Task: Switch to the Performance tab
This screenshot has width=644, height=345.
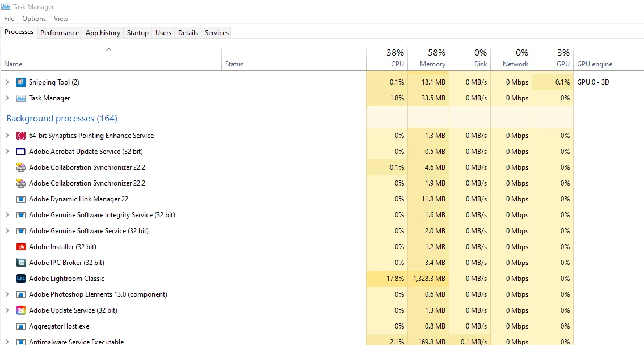Action: coord(60,33)
